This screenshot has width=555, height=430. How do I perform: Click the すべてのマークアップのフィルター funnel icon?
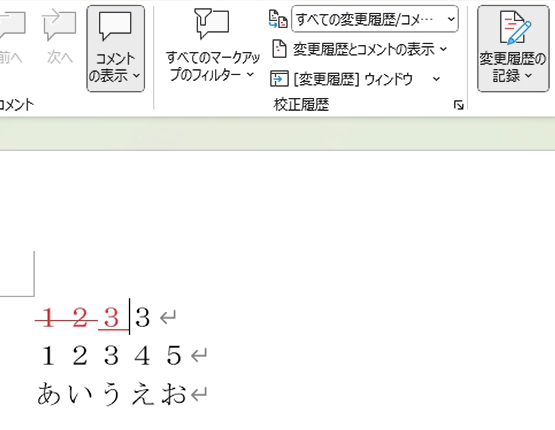coord(212,23)
